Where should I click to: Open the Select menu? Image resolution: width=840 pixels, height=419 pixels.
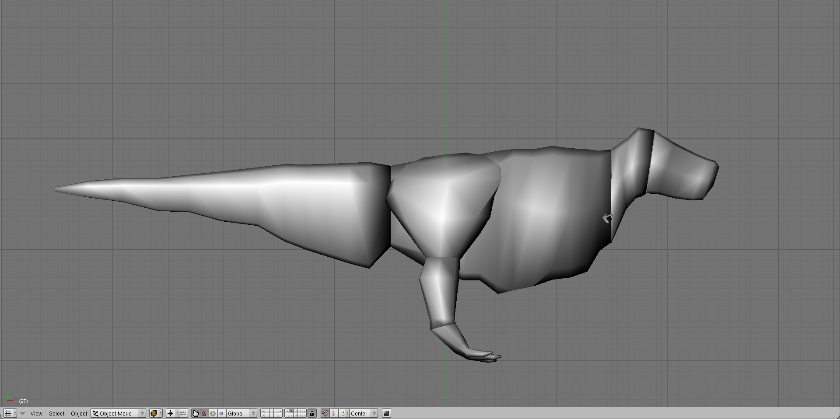click(56, 413)
